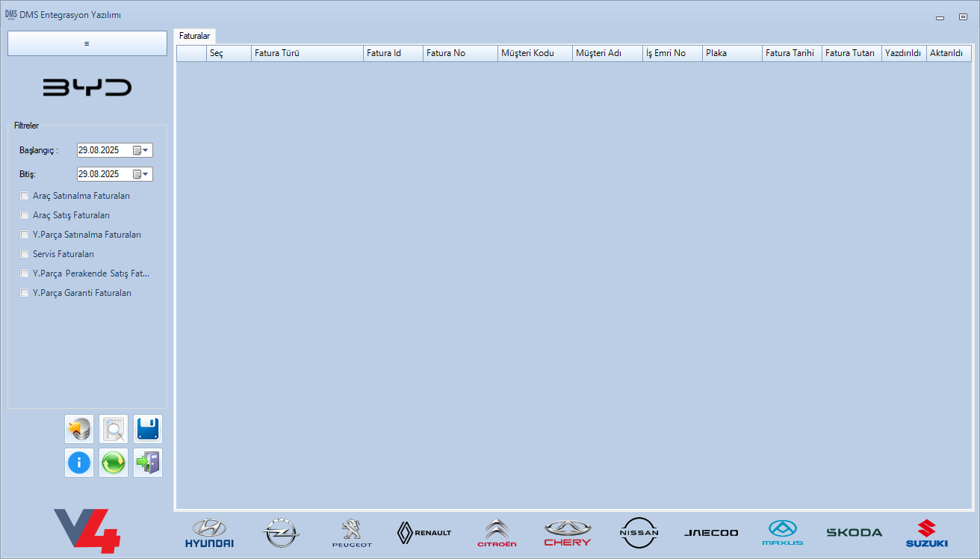Viewport: 980px width, 559px height.
Task: Tick the Servis Faturaları checkbox
Action: (x=25, y=254)
